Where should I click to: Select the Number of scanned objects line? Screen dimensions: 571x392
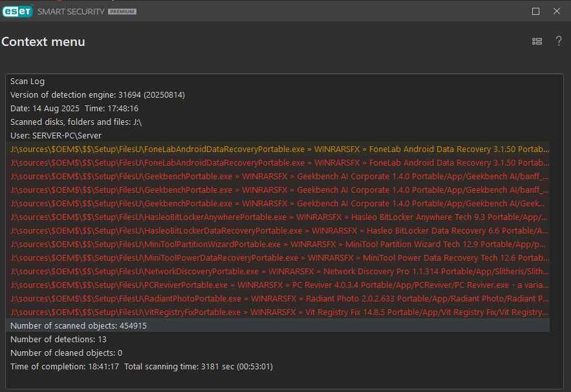pyautogui.click(x=278, y=325)
